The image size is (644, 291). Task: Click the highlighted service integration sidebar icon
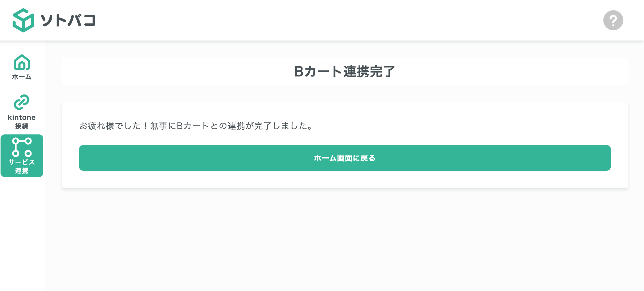point(22,156)
